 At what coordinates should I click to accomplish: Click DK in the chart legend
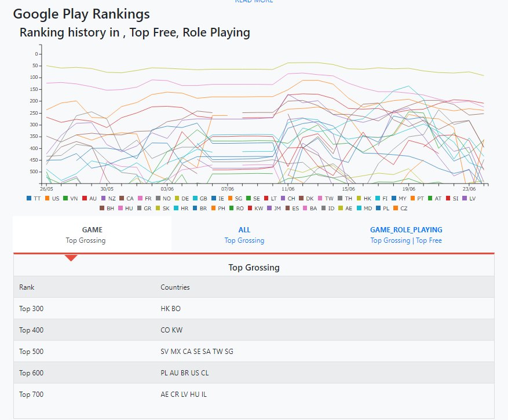(306, 198)
